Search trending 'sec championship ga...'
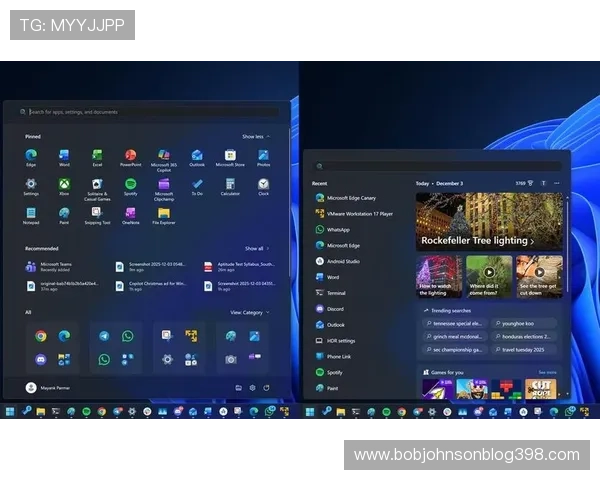 [x=455, y=349]
